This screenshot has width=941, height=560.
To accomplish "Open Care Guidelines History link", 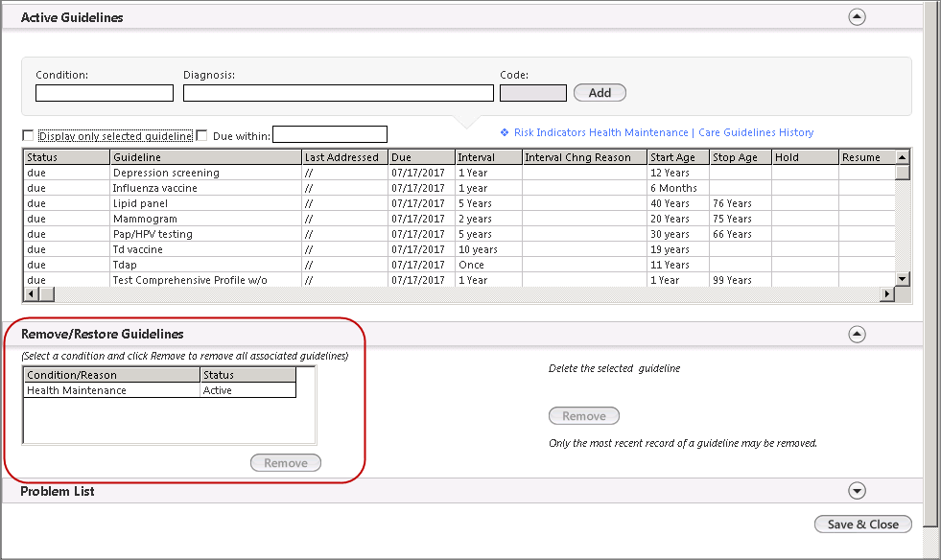I will (x=756, y=132).
